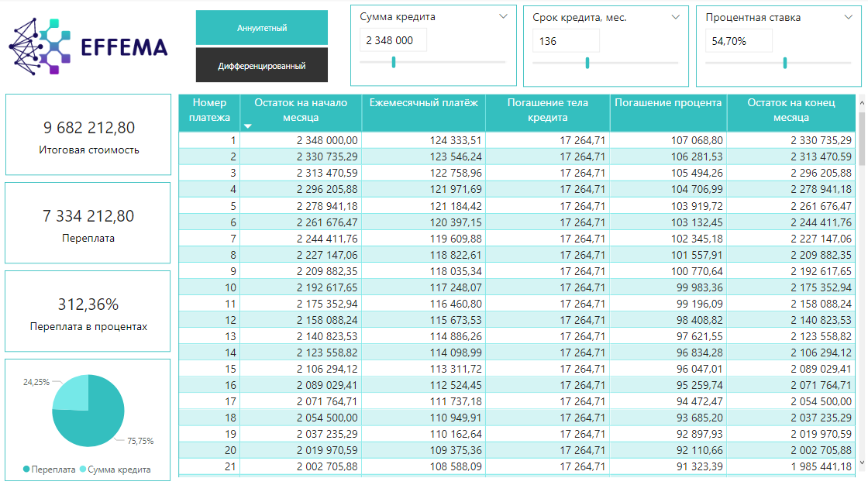Click the Процентная ставка slider handle
868x485 pixels.
tap(785, 63)
